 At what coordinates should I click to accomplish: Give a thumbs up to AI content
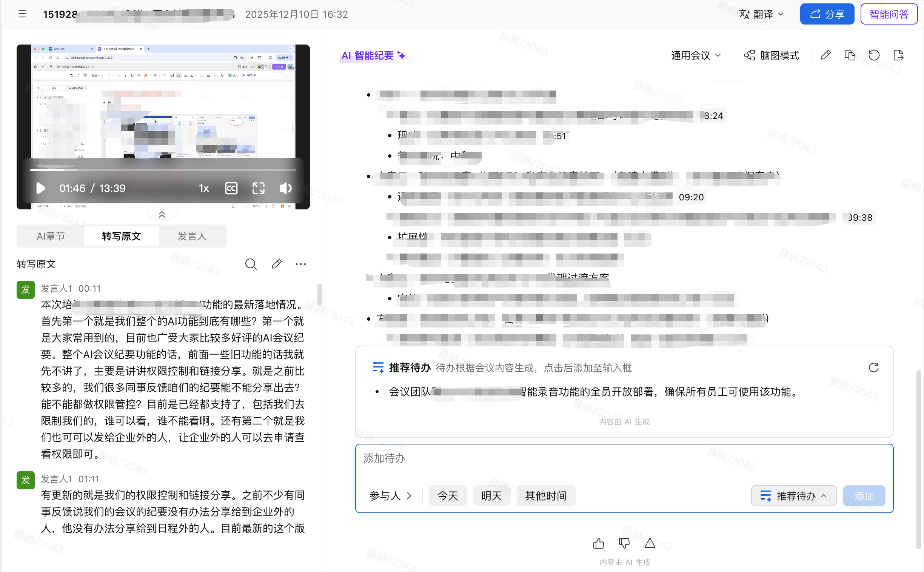tap(598, 543)
